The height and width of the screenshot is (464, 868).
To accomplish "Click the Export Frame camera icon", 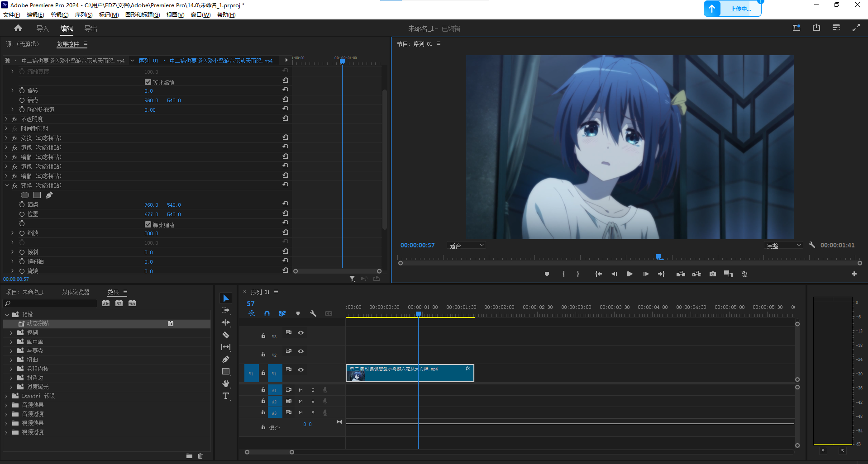I will click(713, 274).
